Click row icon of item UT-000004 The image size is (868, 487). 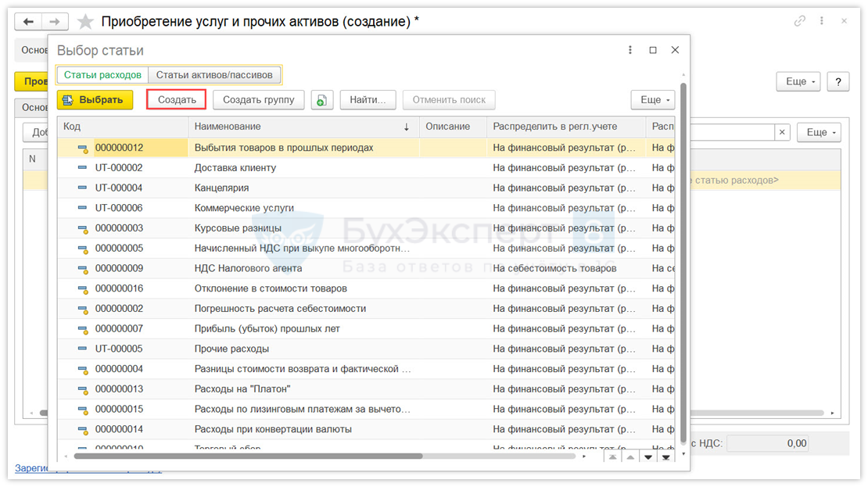[x=82, y=188]
